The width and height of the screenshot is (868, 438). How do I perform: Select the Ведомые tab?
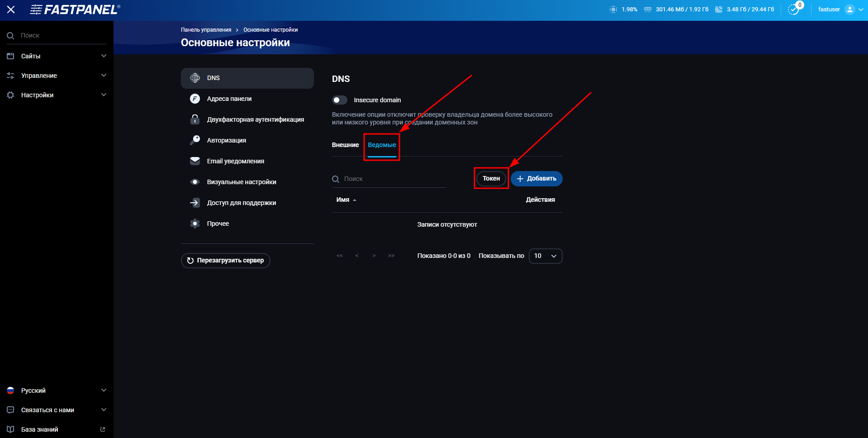point(382,145)
